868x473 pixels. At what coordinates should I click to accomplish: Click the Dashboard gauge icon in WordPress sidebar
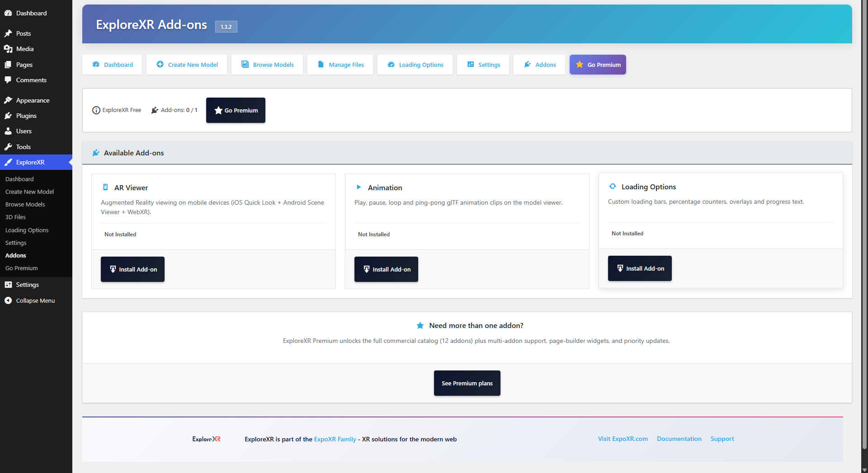[8, 13]
